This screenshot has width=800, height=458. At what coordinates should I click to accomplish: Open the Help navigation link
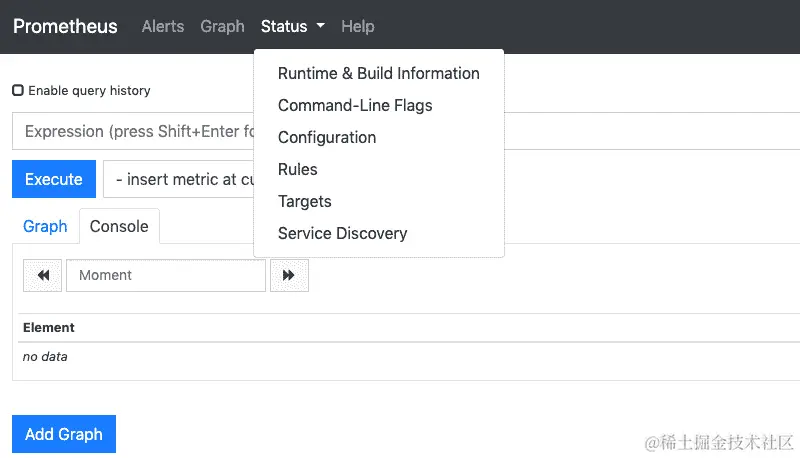[x=357, y=27]
